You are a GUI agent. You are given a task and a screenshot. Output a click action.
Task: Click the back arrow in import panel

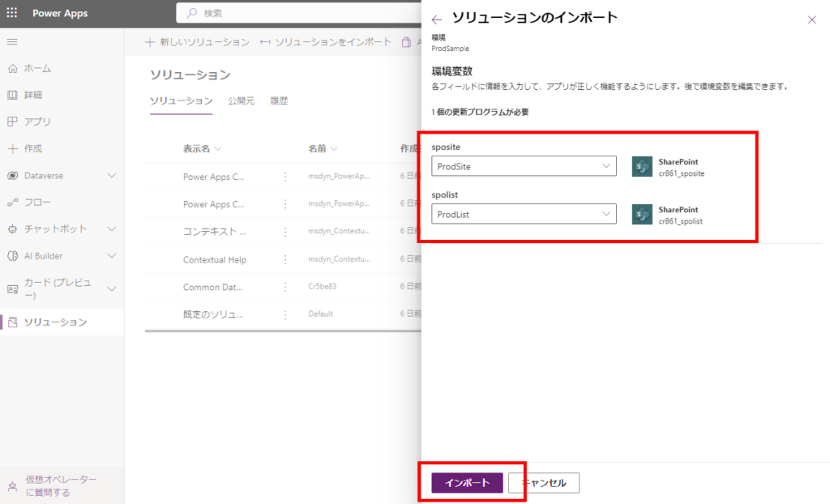point(437,19)
